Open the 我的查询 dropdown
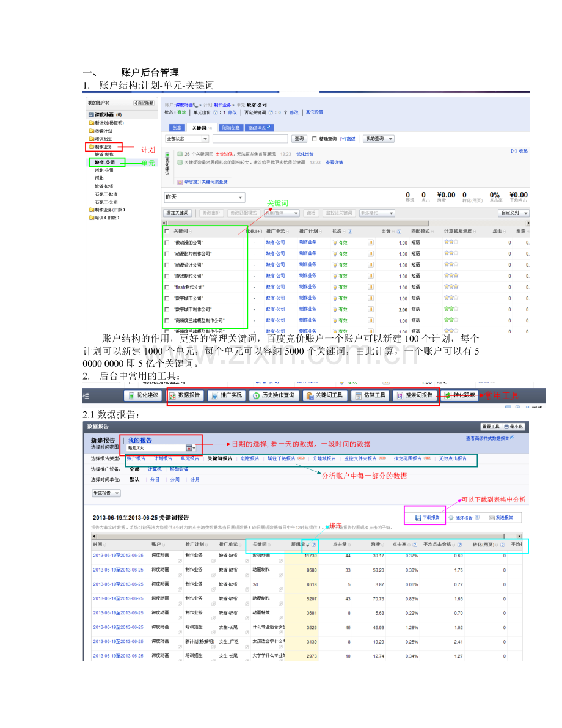 [378, 139]
